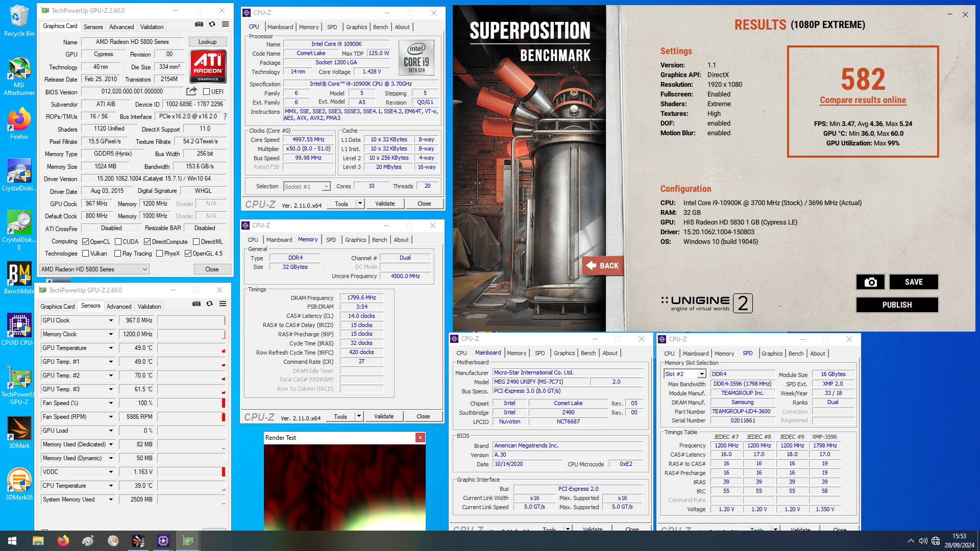Image resolution: width=980 pixels, height=551 pixels.
Task: Open the GPU Temperature sensor dropdown
Action: point(111,348)
